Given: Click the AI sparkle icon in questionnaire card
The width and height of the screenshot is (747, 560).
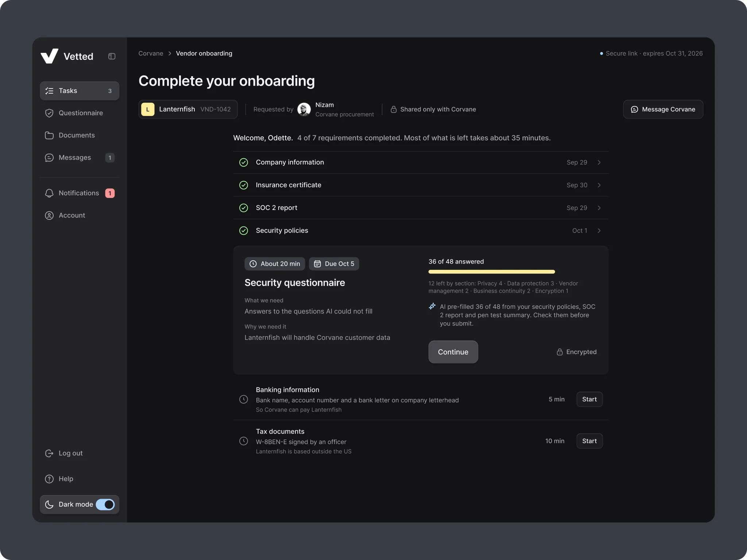Looking at the screenshot, I should pyautogui.click(x=432, y=306).
